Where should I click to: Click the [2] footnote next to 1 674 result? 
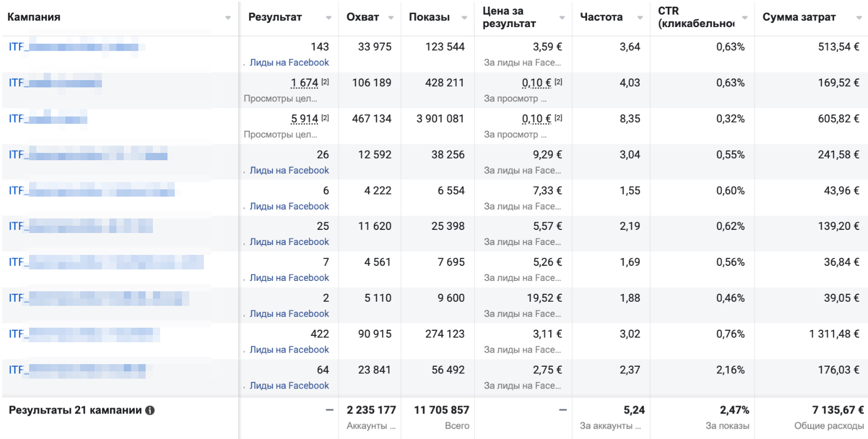[x=325, y=82]
